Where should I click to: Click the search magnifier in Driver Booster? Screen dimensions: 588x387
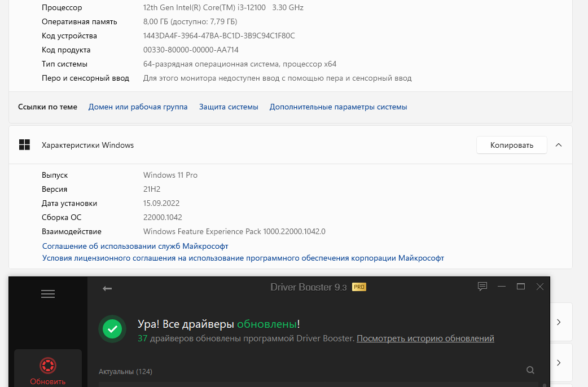[530, 370]
